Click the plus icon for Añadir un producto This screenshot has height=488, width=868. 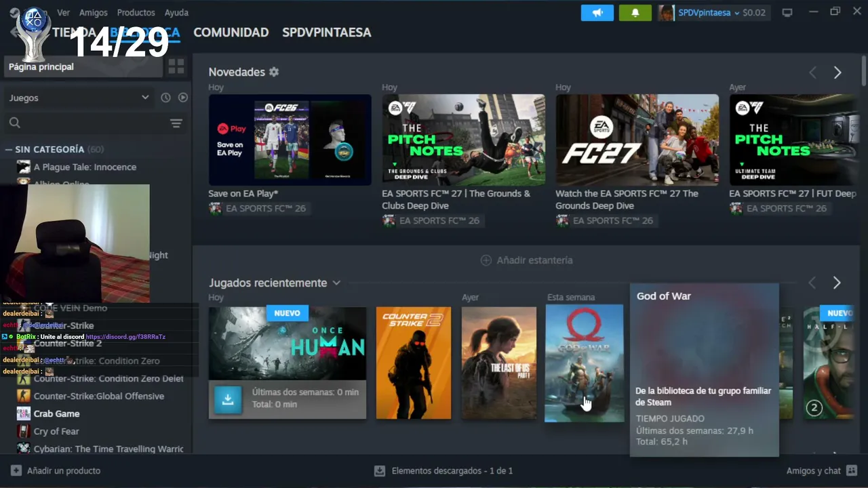coord(16,470)
